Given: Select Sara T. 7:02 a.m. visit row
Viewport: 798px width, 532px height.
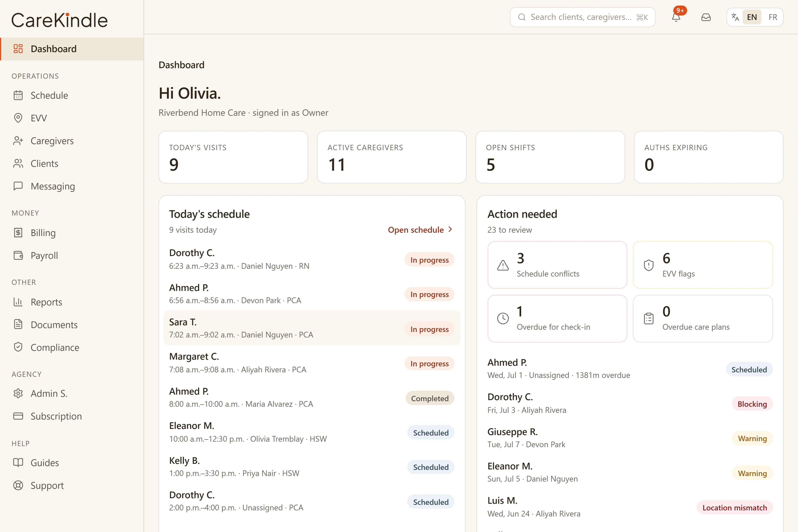Looking at the screenshot, I should click(312, 328).
